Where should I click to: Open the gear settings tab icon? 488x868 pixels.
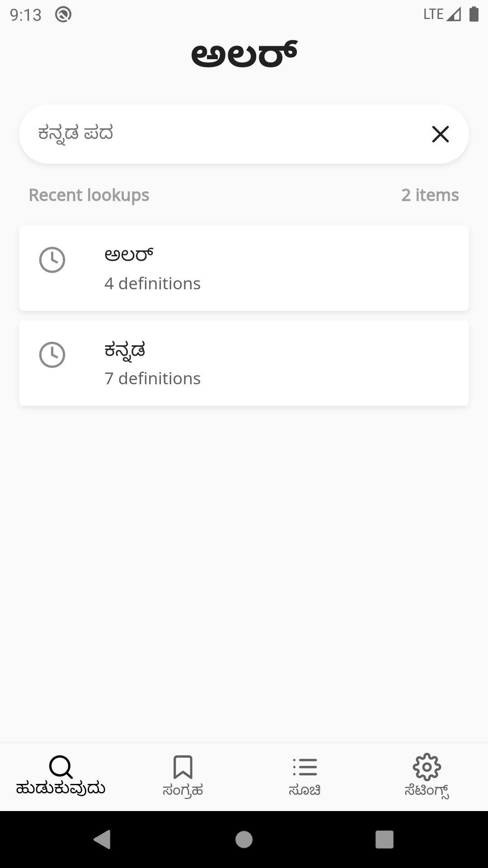point(427,767)
